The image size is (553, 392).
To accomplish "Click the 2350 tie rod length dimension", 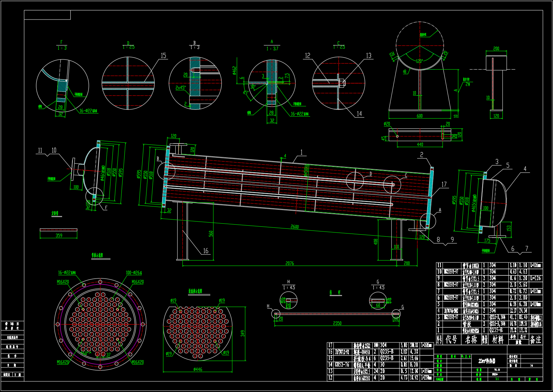I will tap(337, 323).
